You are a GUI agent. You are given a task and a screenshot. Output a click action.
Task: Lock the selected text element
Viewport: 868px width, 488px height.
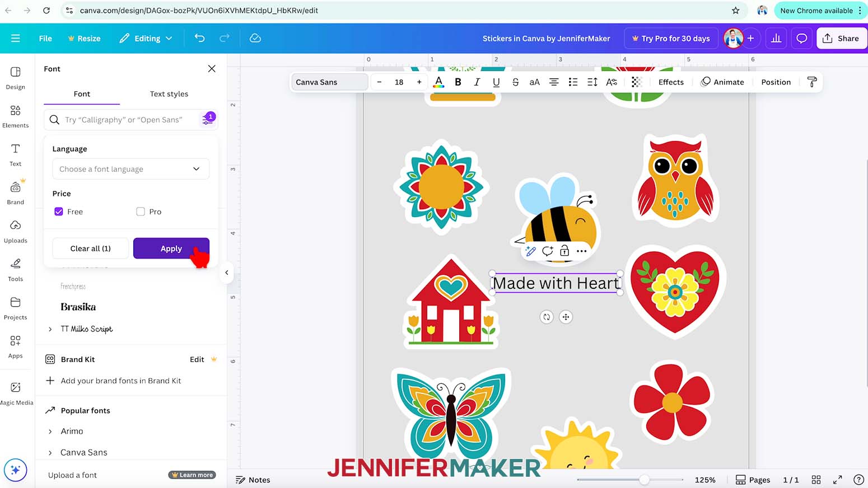click(564, 251)
